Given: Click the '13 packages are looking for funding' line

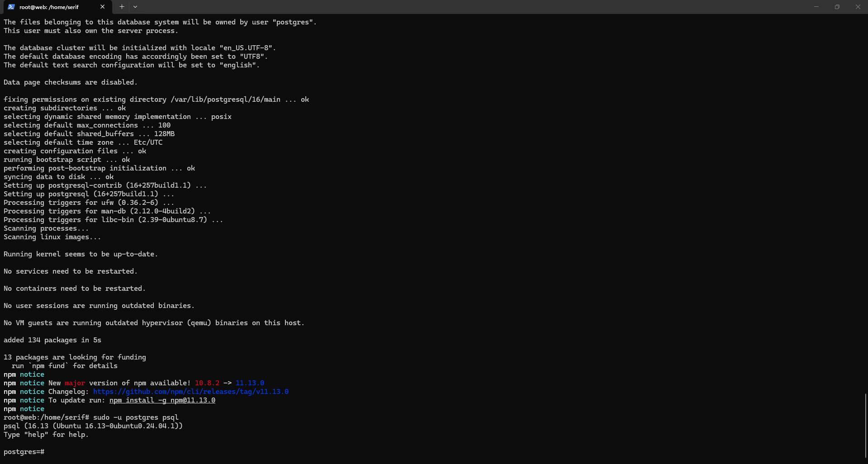Looking at the screenshot, I should point(75,357).
